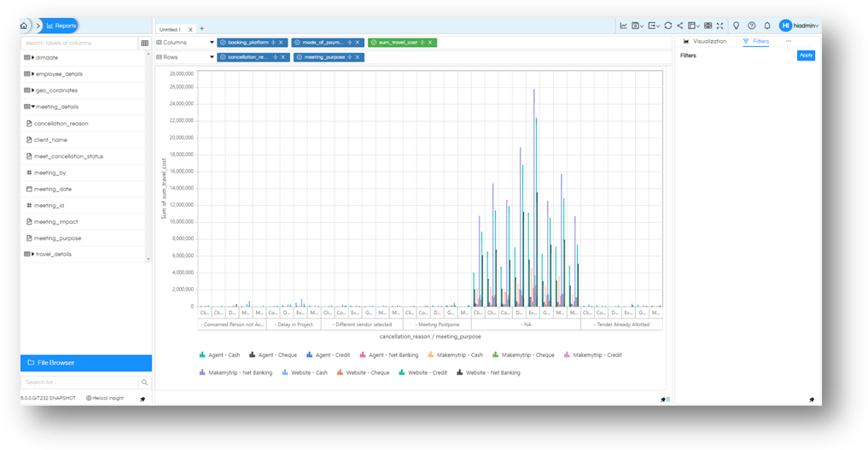Open the Columns dropdown arrow
Viewport: 868px width, 450px height.
click(212, 43)
